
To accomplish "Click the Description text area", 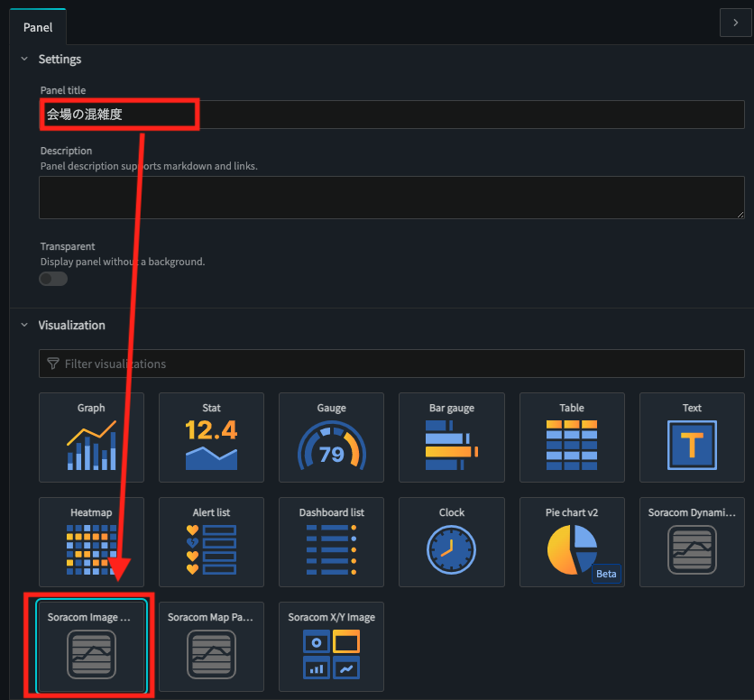I will tap(392, 198).
